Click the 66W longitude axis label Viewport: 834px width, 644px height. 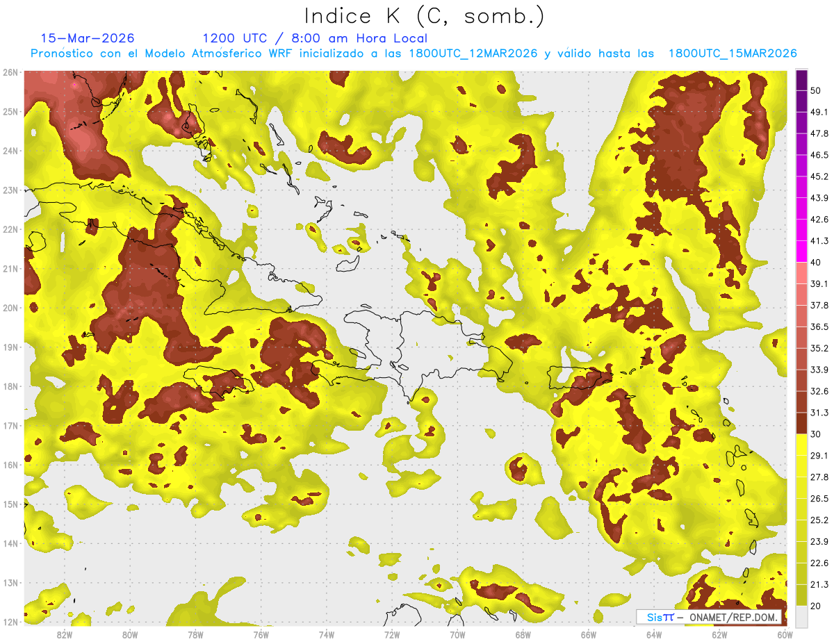coord(589,635)
